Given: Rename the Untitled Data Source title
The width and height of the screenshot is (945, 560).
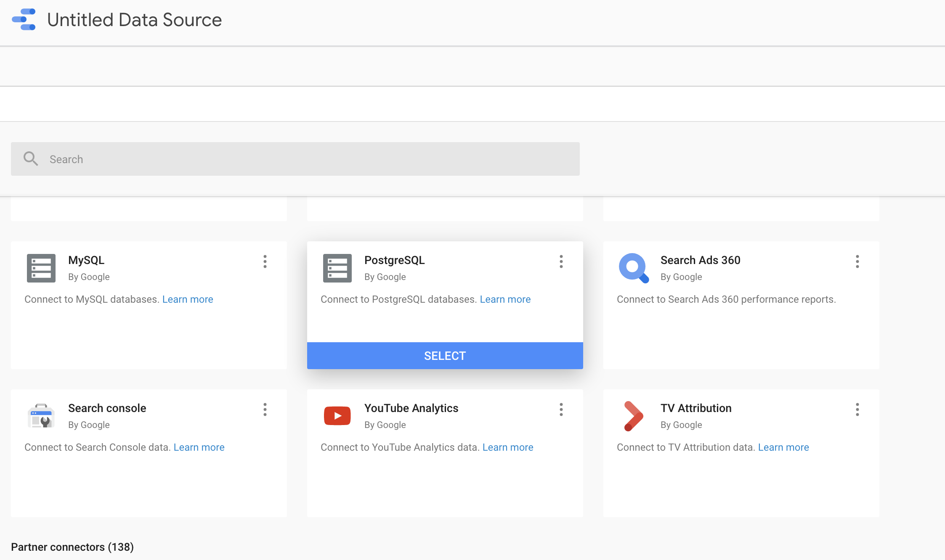Looking at the screenshot, I should [135, 20].
